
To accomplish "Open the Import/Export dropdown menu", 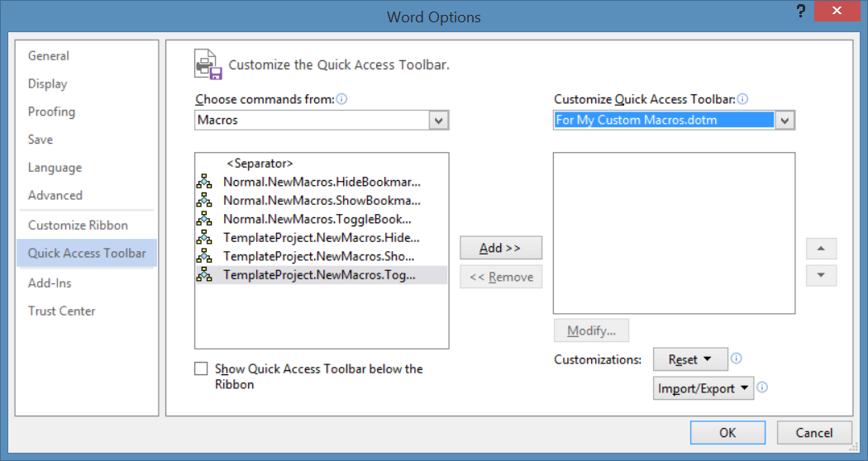I will click(703, 388).
